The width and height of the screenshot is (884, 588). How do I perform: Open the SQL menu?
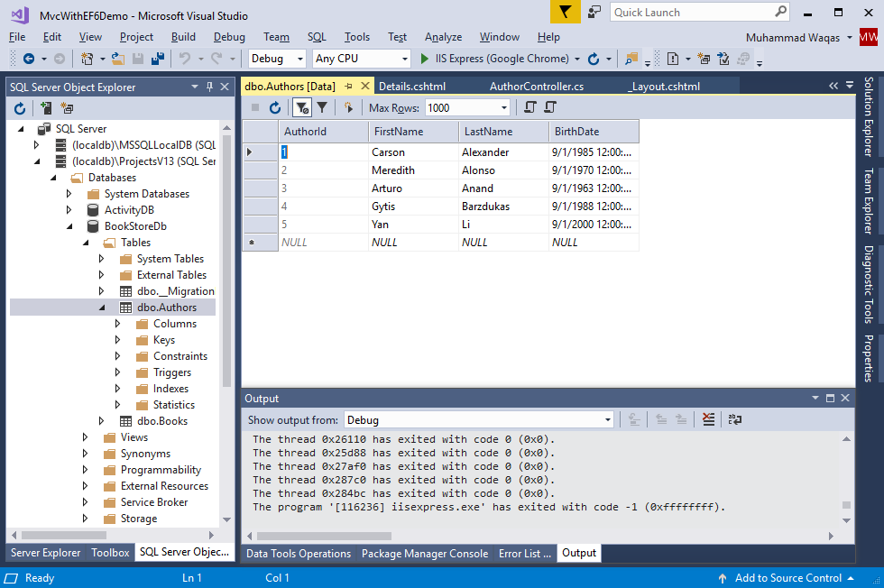317,37
